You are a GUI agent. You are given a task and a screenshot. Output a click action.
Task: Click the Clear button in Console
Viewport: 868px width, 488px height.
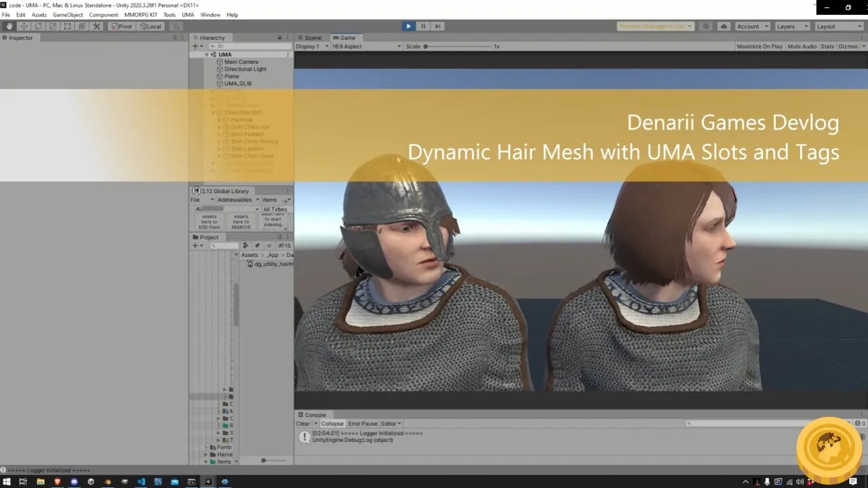pyautogui.click(x=303, y=424)
